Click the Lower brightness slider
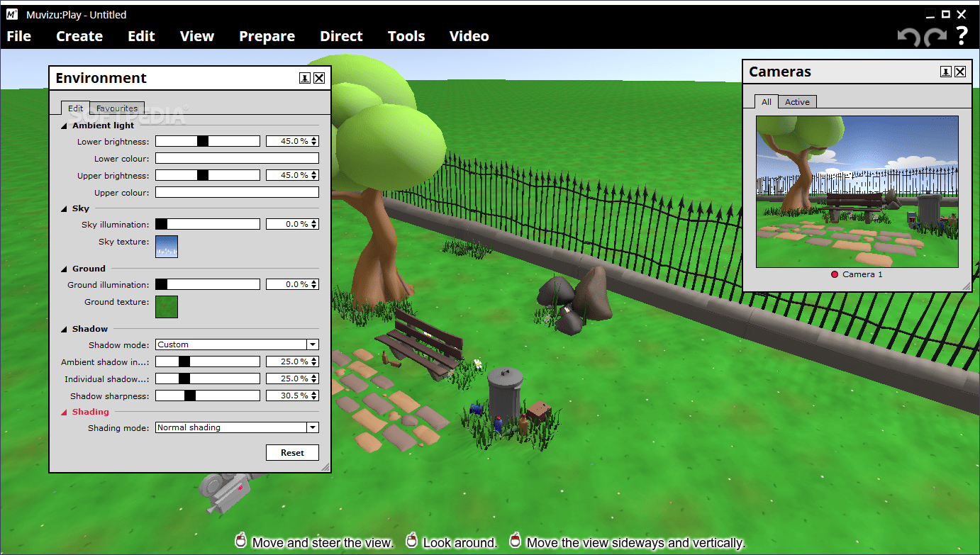This screenshot has width=980, height=555. 208,141
